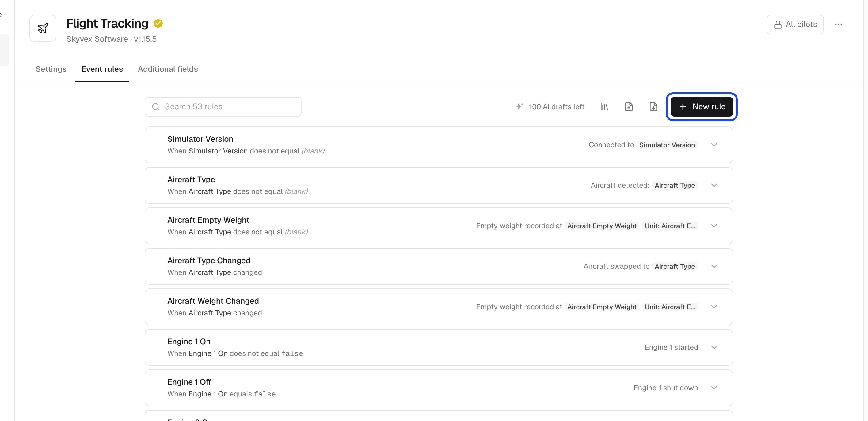Click the Aircraft Weight Changed rule title
The height and width of the screenshot is (421, 868).
click(x=213, y=301)
